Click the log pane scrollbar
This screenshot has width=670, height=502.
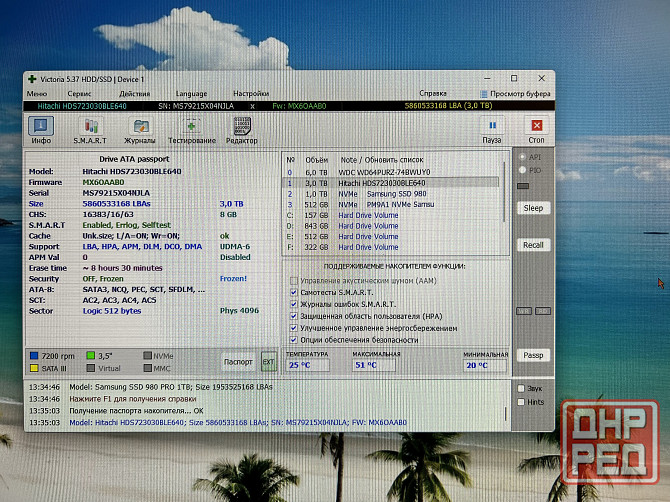tap(506, 414)
